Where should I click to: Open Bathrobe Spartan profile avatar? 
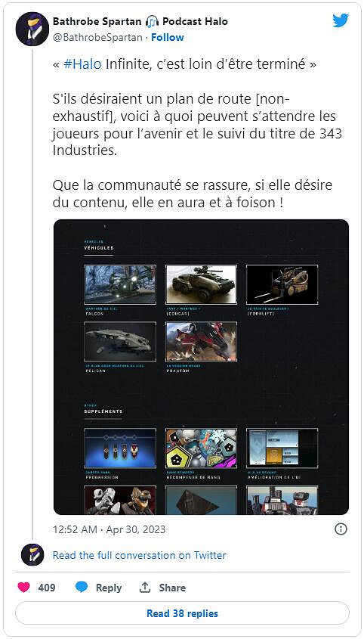point(32,29)
